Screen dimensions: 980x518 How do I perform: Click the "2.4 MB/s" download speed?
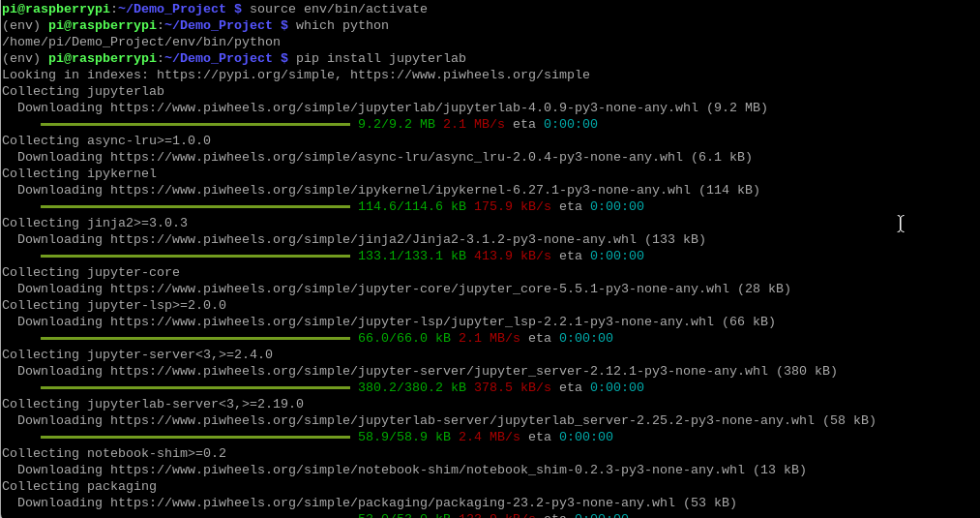490,437
